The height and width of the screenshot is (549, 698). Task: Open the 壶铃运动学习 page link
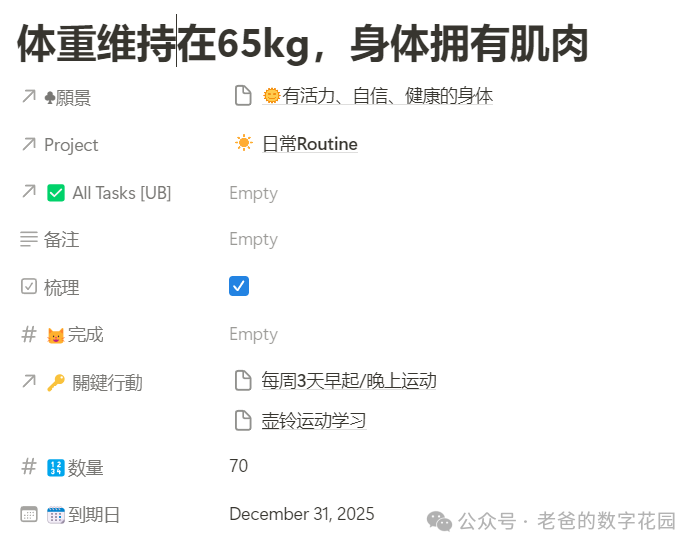point(313,421)
